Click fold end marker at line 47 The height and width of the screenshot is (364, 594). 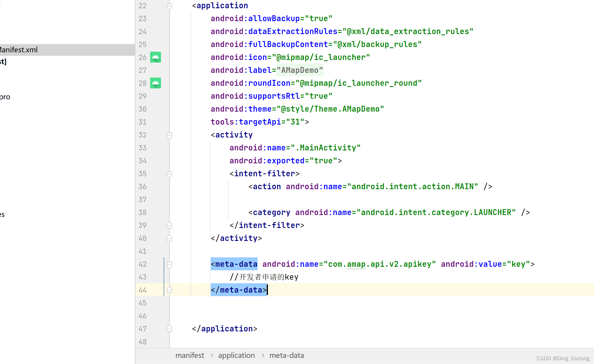click(170, 328)
